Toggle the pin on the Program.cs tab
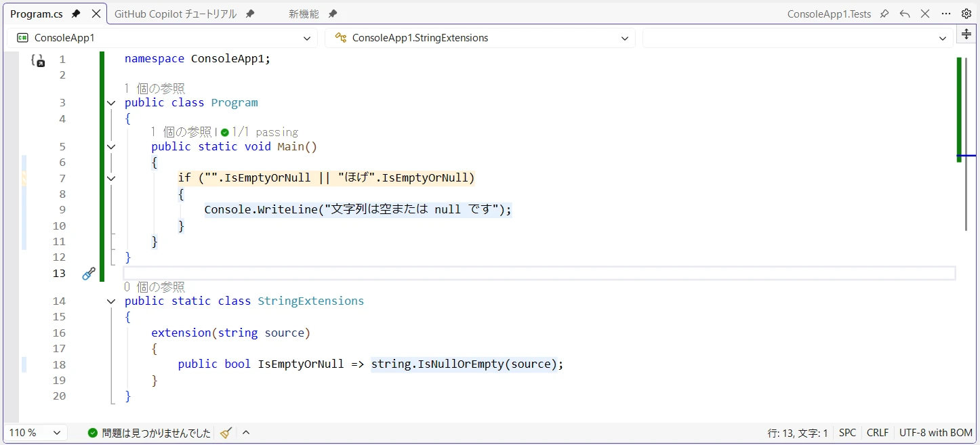Image resolution: width=980 pixels, height=445 pixels. (x=76, y=14)
